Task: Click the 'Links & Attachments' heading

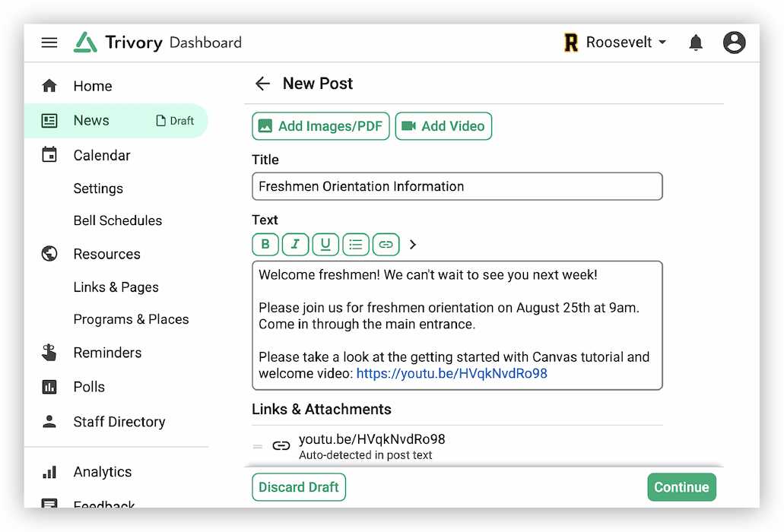Action: pos(322,409)
